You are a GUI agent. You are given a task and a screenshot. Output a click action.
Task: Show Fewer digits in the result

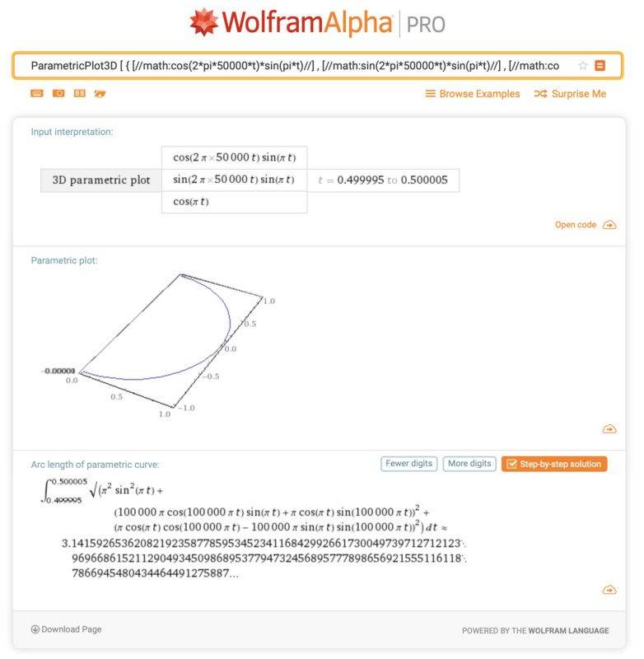(408, 464)
